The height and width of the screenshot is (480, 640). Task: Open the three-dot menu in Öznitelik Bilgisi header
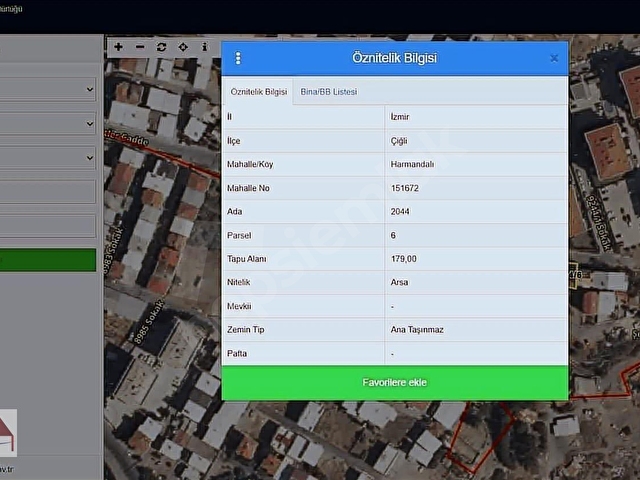click(x=238, y=58)
